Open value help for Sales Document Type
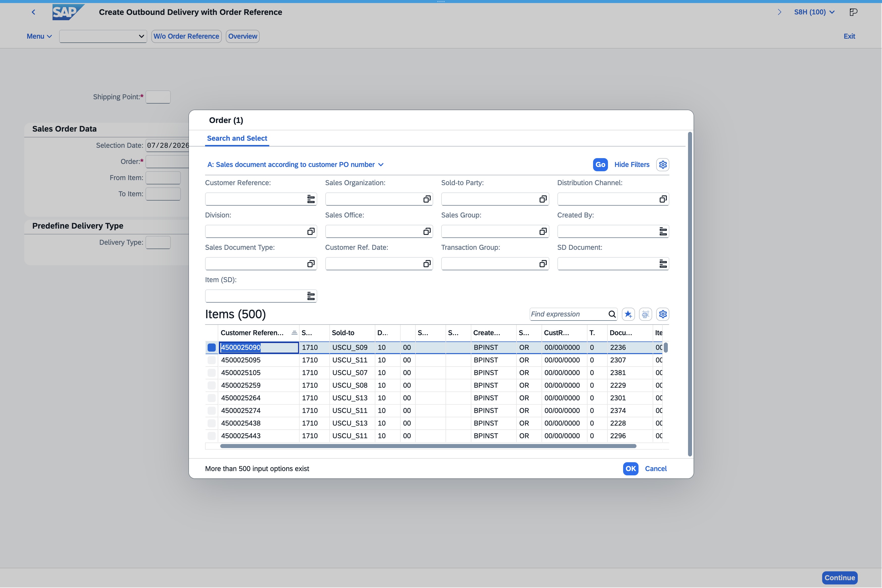The image size is (882, 588). pyautogui.click(x=311, y=264)
